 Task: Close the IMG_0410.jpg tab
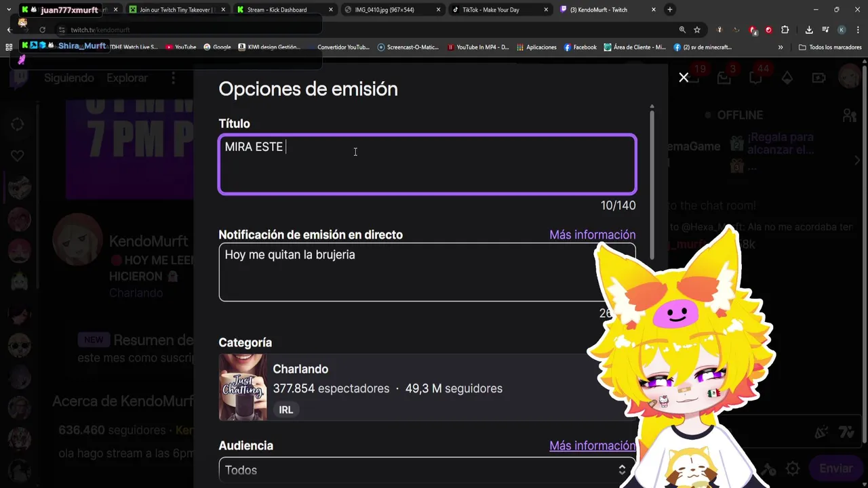pyautogui.click(x=438, y=9)
